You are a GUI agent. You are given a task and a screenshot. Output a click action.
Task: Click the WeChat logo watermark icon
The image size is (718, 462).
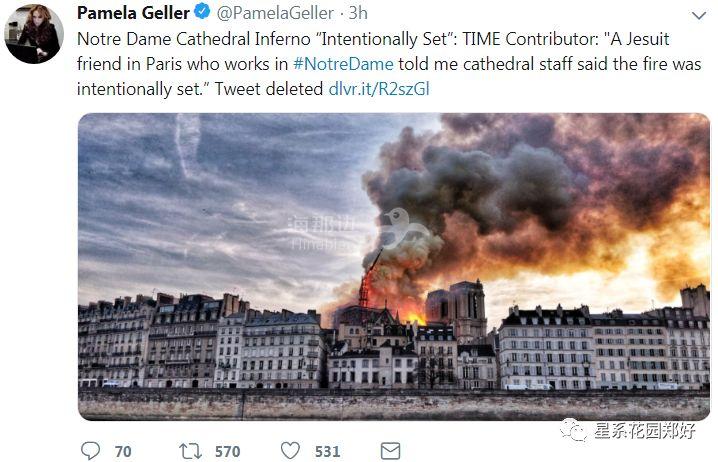pyautogui.click(x=575, y=431)
